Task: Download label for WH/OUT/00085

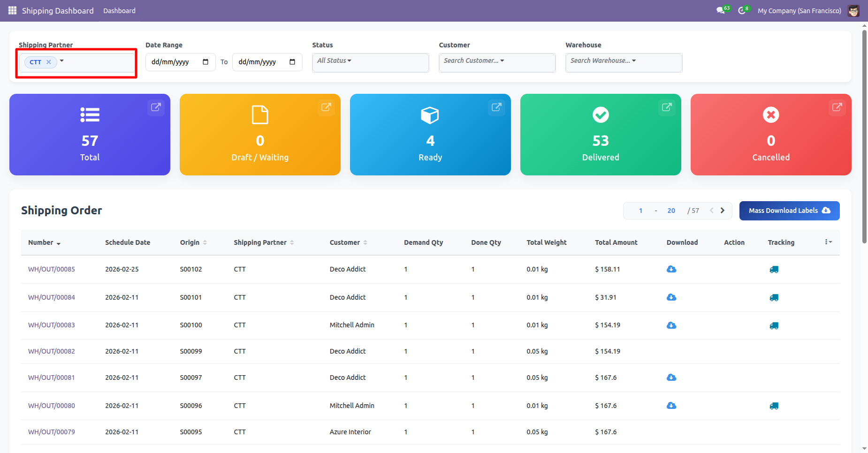Action: coord(671,269)
